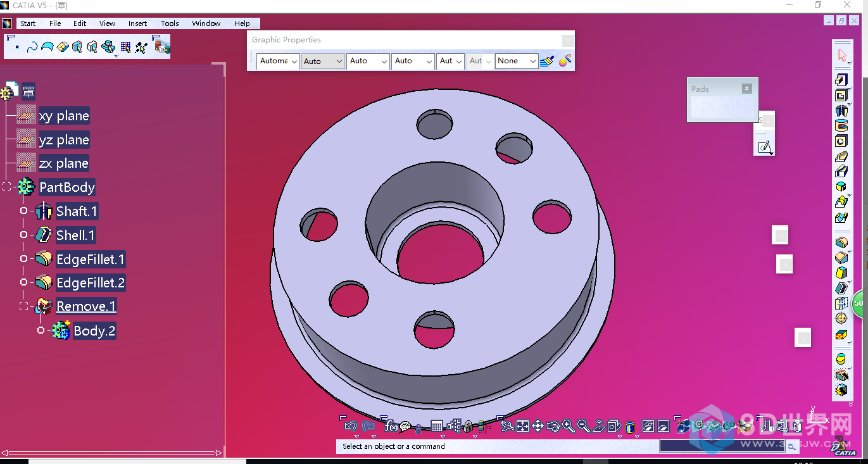868x464 pixels.
Task: Expand the Isometric View dropdown arrow
Action: [620, 436]
